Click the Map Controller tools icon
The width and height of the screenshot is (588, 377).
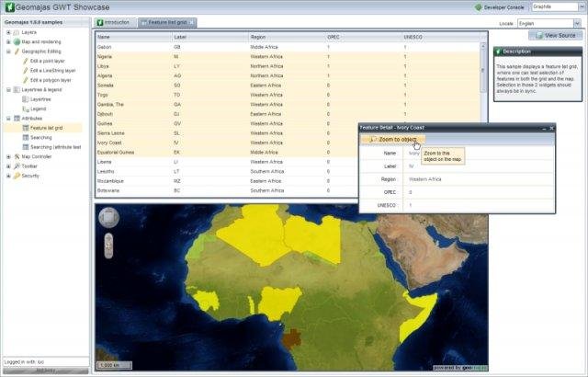[x=17, y=157]
